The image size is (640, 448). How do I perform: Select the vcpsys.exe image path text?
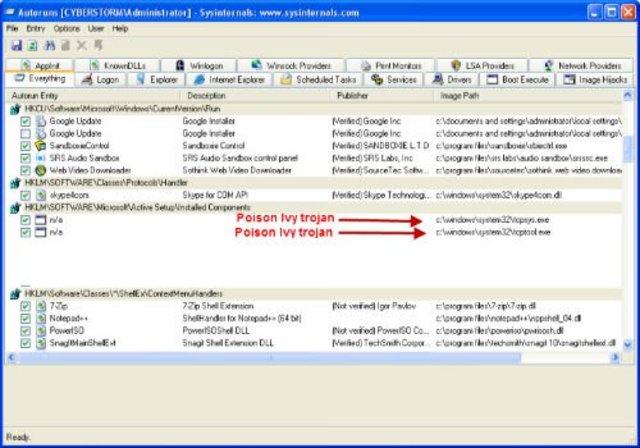click(492, 220)
